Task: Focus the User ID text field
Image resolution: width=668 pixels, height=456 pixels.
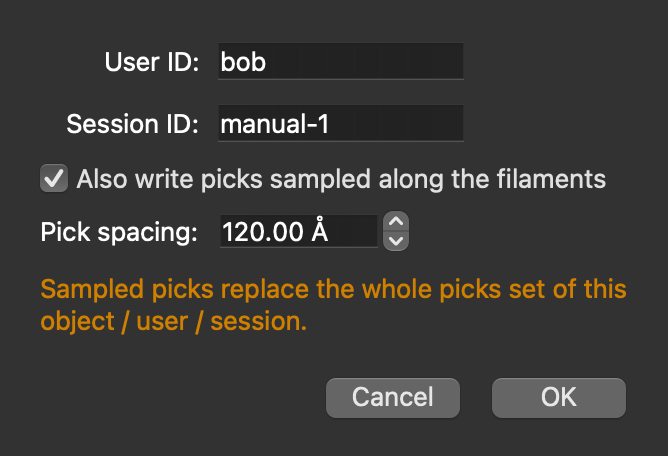Action: 341,61
